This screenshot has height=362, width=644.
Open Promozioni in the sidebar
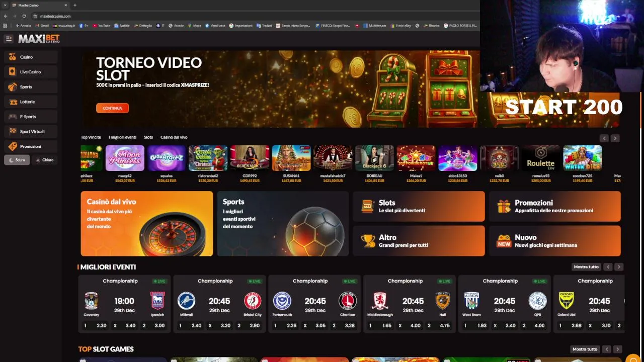(x=31, y=146)
